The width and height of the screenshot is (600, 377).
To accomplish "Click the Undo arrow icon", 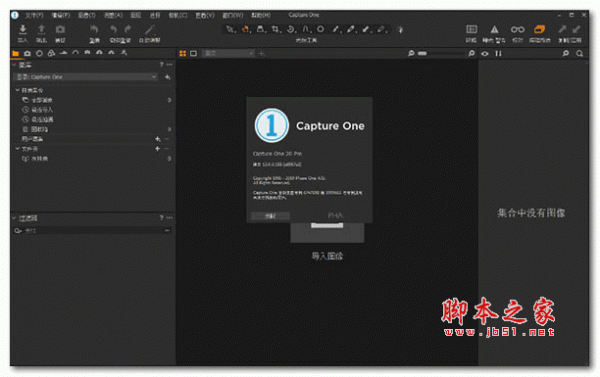I will [113, 29].
